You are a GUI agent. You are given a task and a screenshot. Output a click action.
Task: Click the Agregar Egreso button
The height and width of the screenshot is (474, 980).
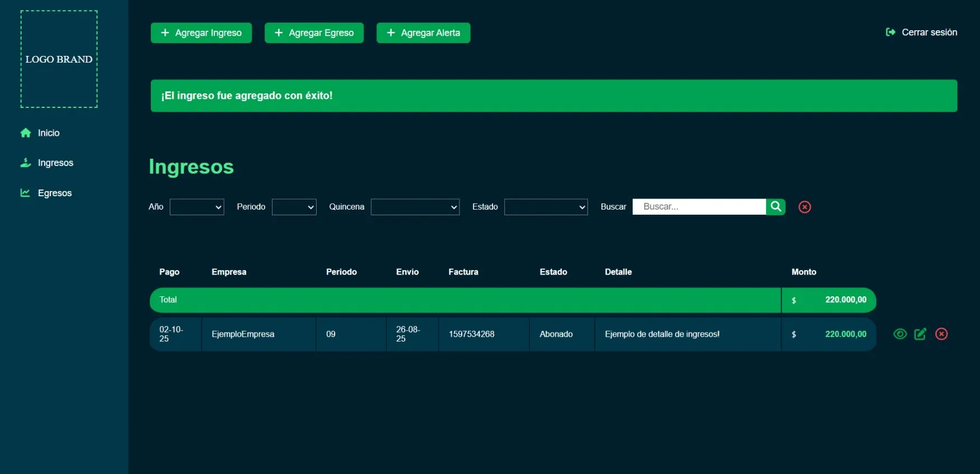(x=314, y=33)
